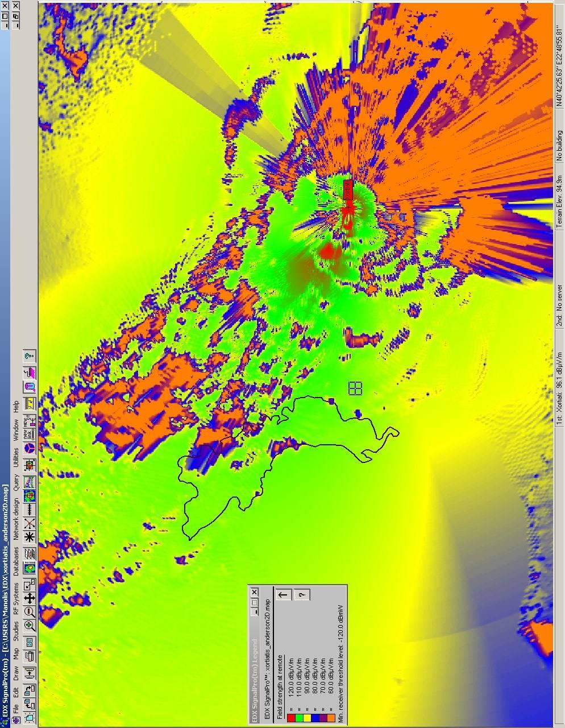
Task: Open the Help menu
Action: pos(16,407)
